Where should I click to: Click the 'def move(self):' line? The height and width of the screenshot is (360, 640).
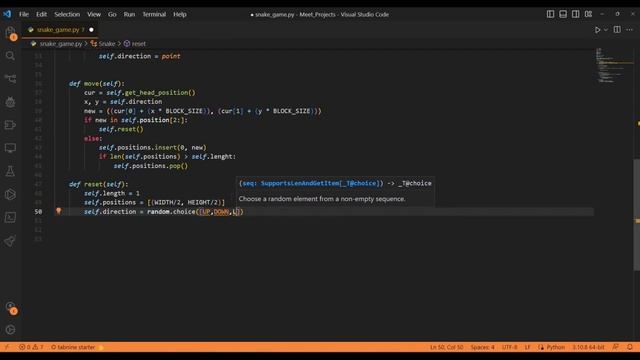tap(97, 83)
